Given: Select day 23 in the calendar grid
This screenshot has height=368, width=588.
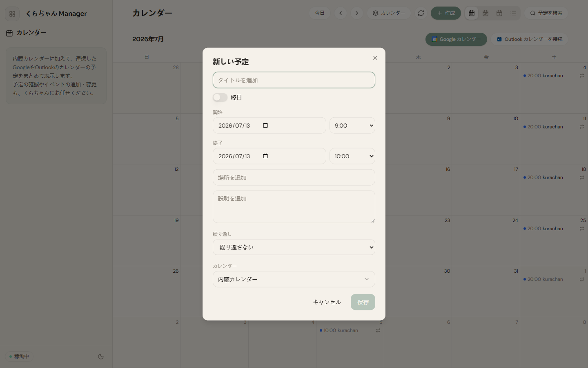Looking at the screenshot, I should click(447, 220).
